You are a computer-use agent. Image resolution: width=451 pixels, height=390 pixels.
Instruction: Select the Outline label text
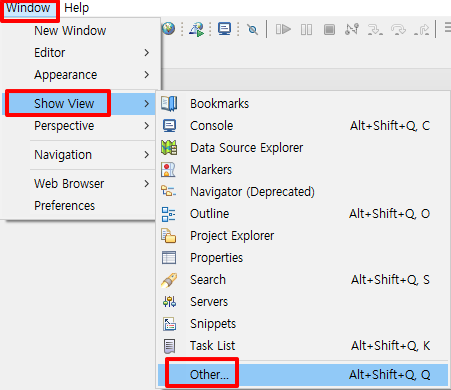tap(209, 214)
